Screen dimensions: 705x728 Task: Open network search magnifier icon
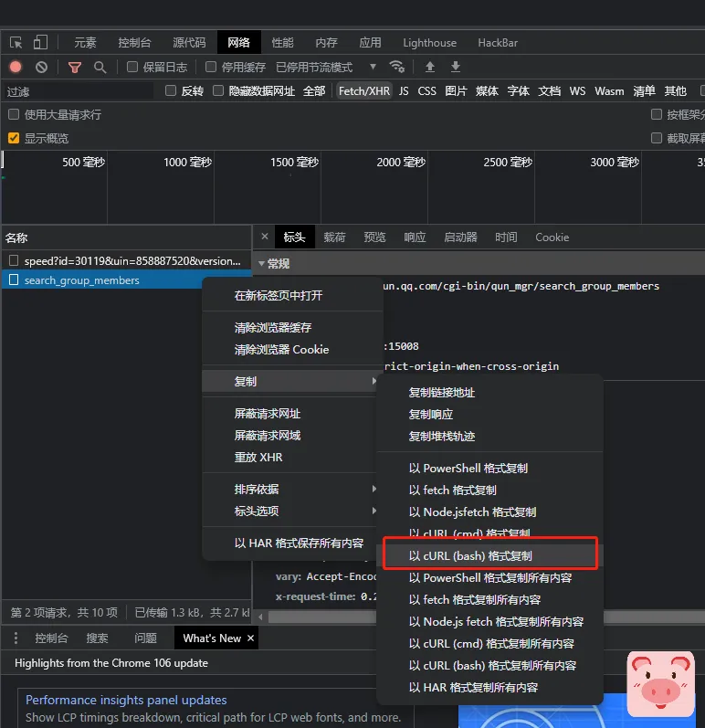tap(100, 68)
